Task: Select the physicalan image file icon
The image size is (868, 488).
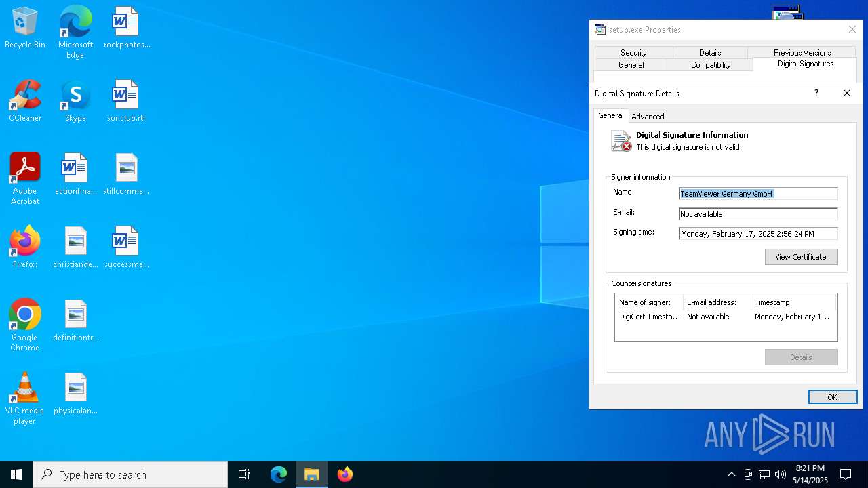Action: (x=75, y=394)
